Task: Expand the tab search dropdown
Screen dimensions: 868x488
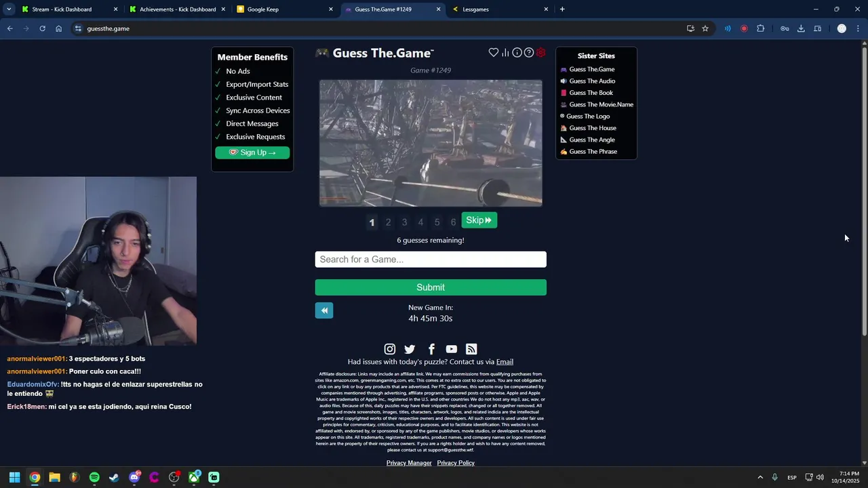Action: (x=9, y=9)
